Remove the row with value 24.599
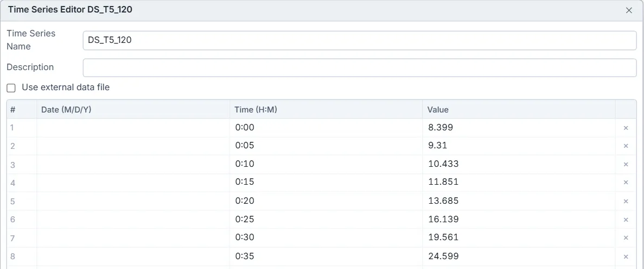The width and height of the screenshot is (644, 269). [x=626, y=257]
